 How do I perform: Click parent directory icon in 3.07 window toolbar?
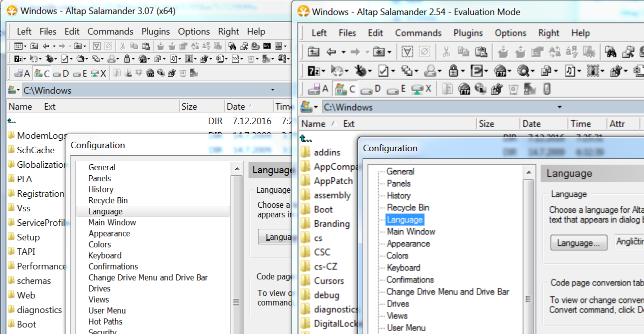click(x=34, y=46)
